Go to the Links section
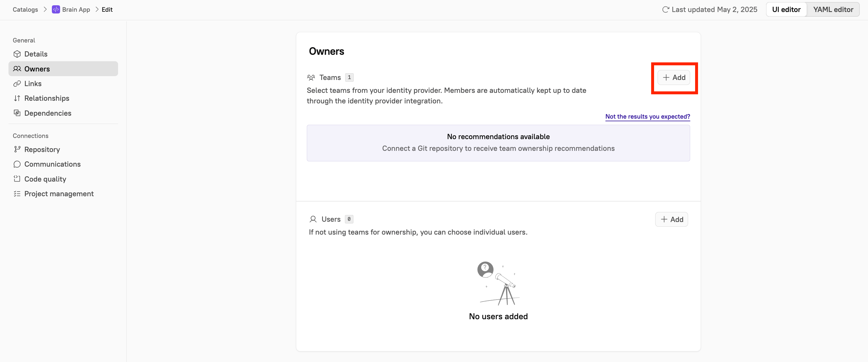Screen dimensions: 868x362 coord(63,83)
